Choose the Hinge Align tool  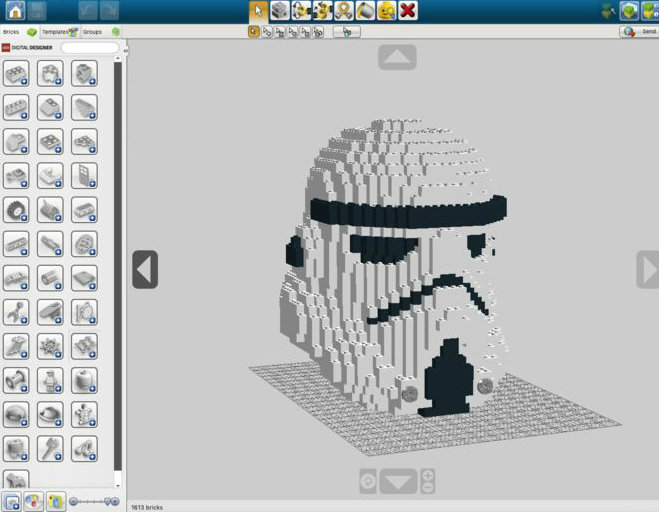pos(322,11)
